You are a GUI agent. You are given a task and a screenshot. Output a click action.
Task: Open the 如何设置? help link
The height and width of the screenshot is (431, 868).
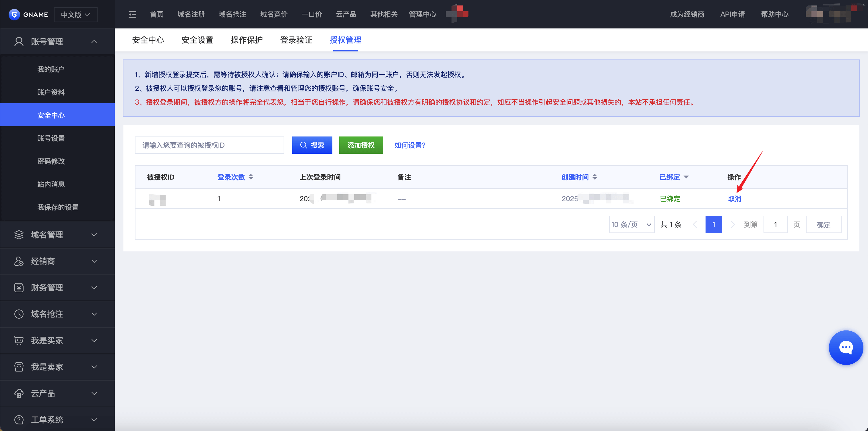(x=410, y=145)
